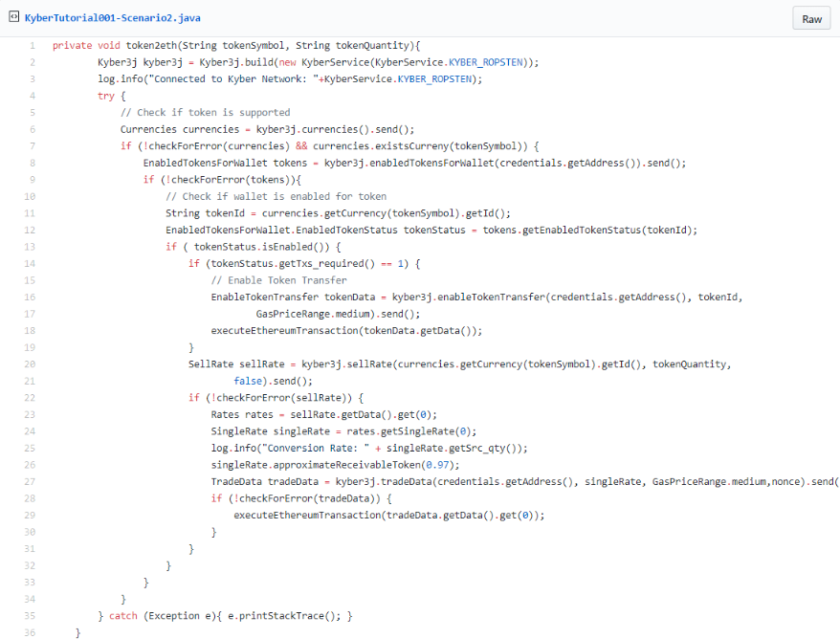Select line number 10 beside the wallet comment

click(x=30, y=196)
